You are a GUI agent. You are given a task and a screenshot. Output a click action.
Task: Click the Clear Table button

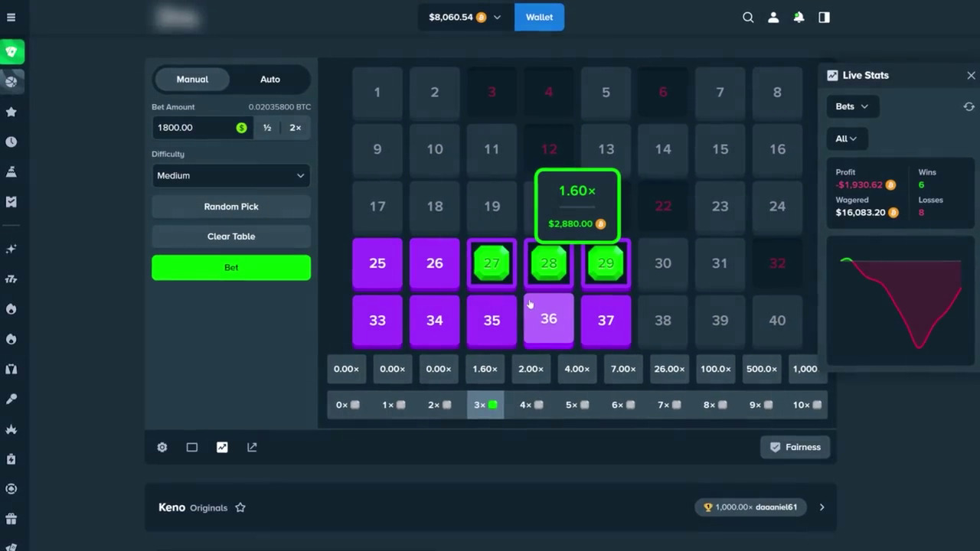click(231, 236)
